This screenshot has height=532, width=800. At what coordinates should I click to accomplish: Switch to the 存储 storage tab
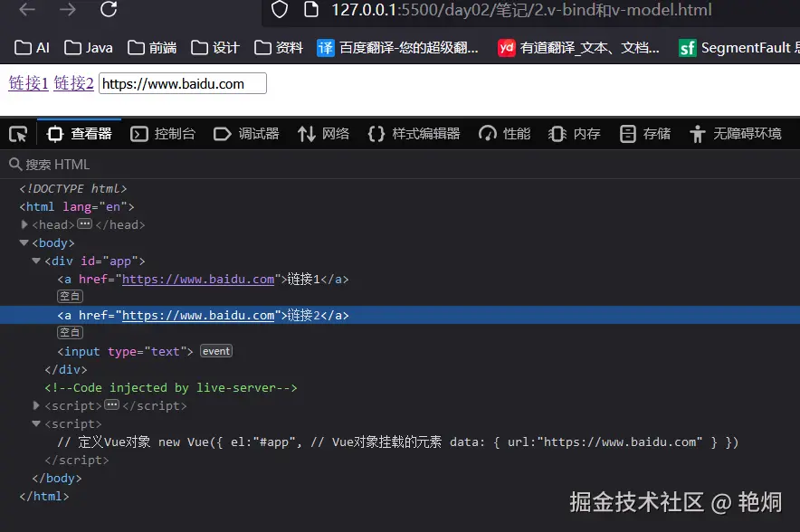[x=645, y=134]
